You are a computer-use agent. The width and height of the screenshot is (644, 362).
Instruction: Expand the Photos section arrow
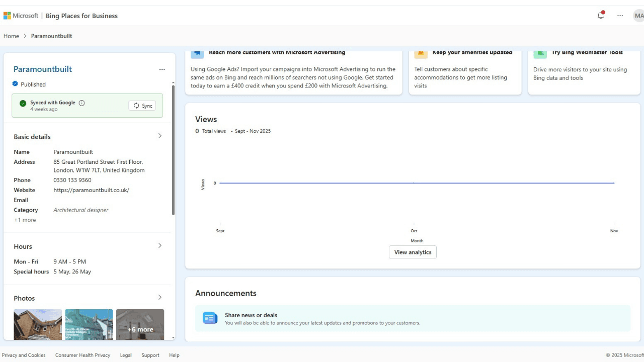[x=160, y=297]
